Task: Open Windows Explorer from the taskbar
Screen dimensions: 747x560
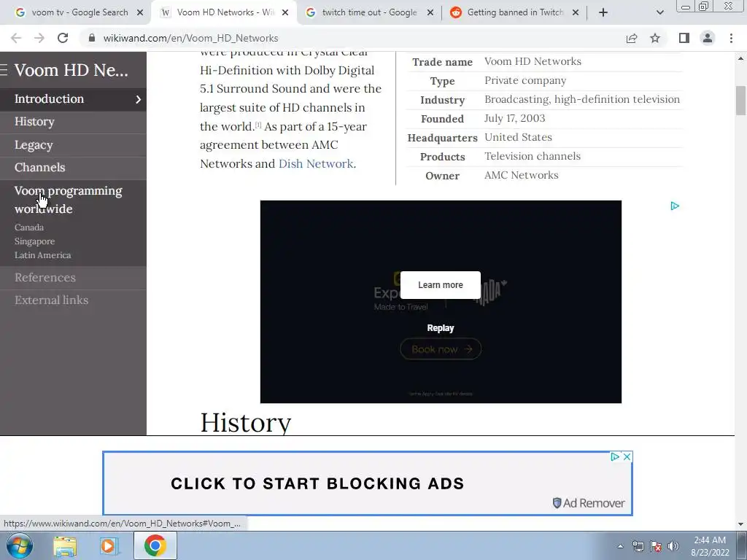Action: pos(65,545)
